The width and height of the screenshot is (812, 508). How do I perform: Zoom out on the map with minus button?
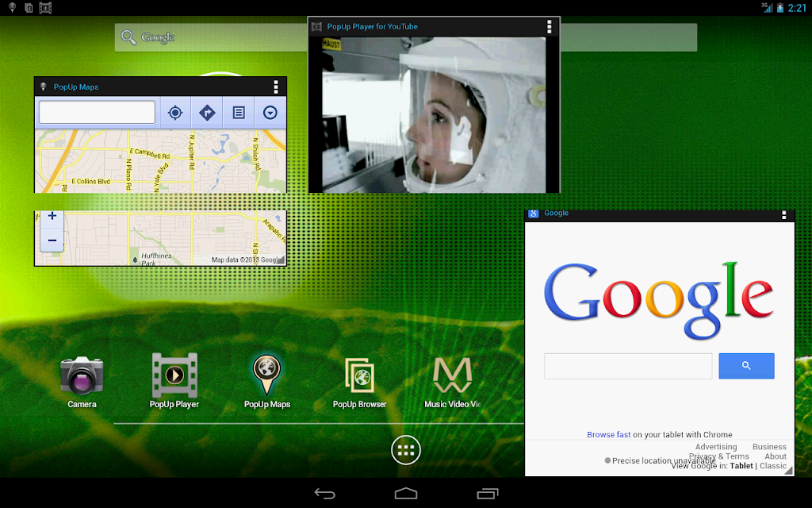52,240
